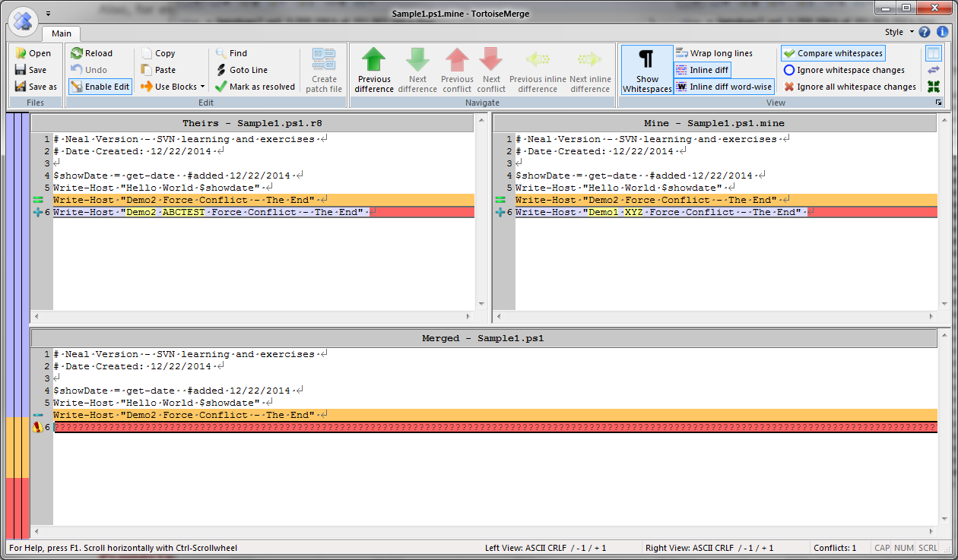Open Find search tool
The height and width of the screenshot is (560, 958).
click(231, 53)
